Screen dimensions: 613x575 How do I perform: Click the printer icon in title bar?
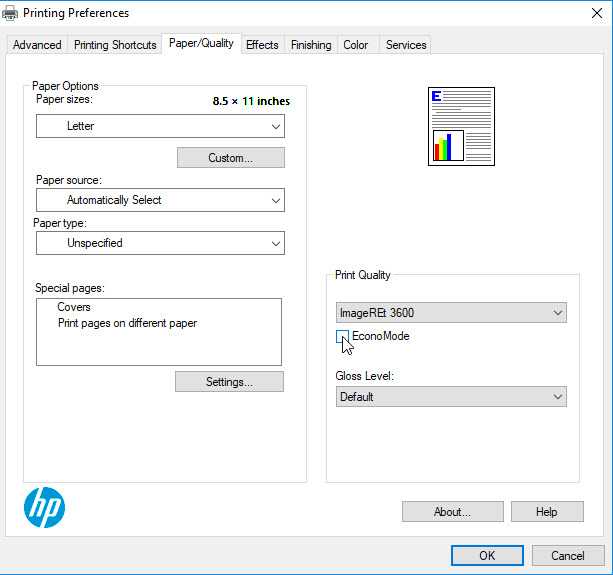coord(12,13)
